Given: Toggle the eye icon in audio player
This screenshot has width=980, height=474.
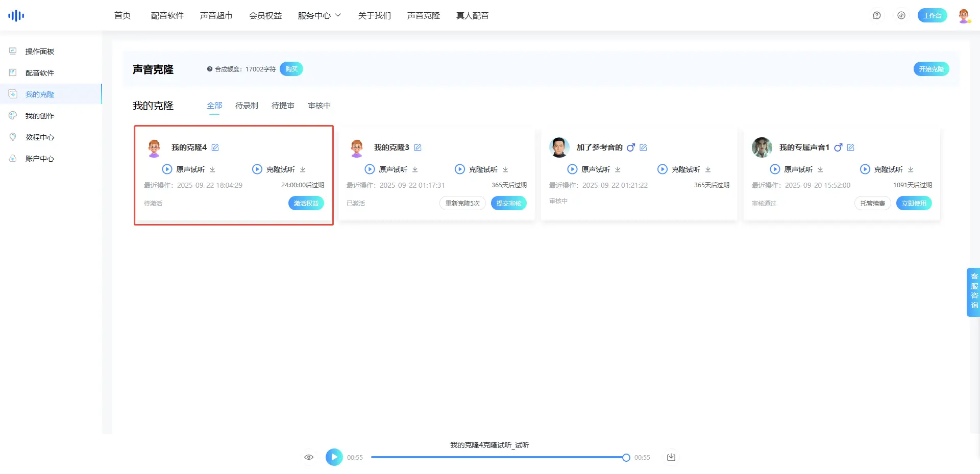Looking at the screenshot, I should coord(309,457).
